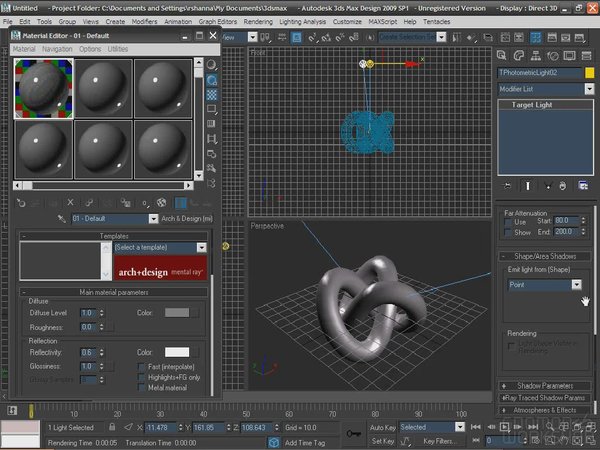Click the Reset Map/Material X icon
Image resolution: width=600 pixels, height=450 pixels.
(x=70, y=202)
